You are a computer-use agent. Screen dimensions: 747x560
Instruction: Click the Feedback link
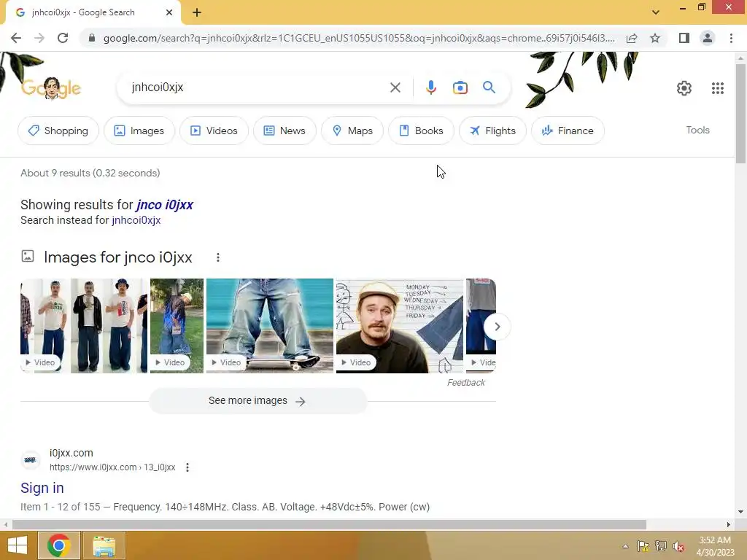pos(465,382)
